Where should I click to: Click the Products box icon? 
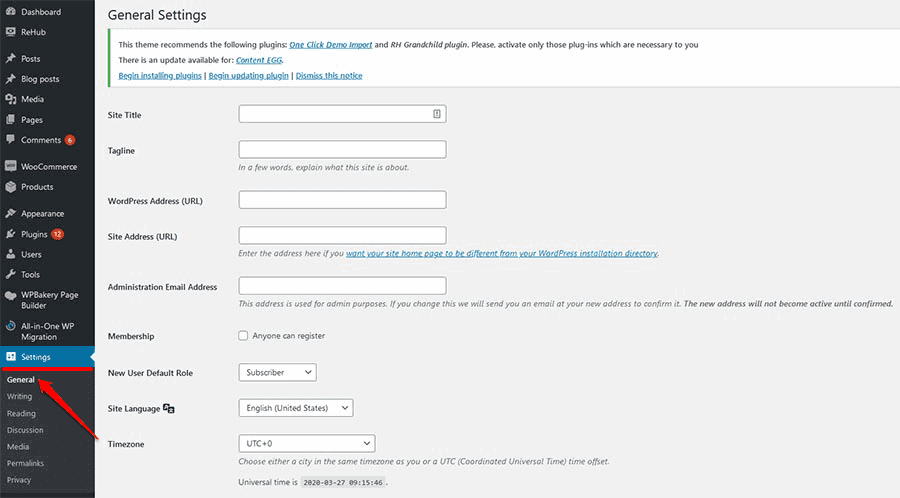click(x=11, y=186)
